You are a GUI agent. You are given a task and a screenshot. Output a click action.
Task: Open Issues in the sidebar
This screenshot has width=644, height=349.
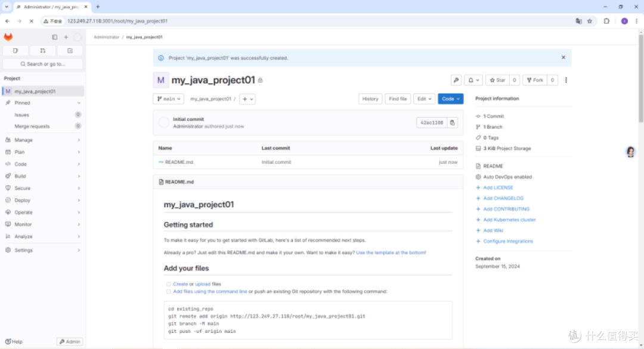[43, 115]
